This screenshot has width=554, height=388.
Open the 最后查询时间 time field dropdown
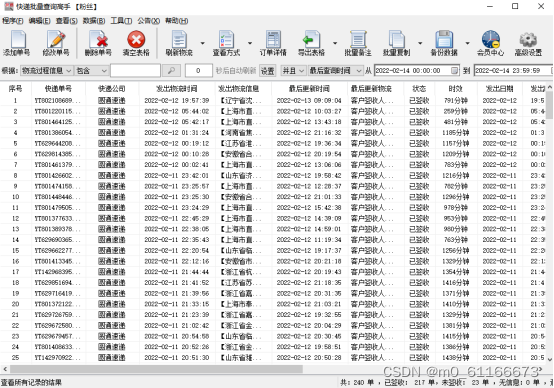click(x=336, y=71)
